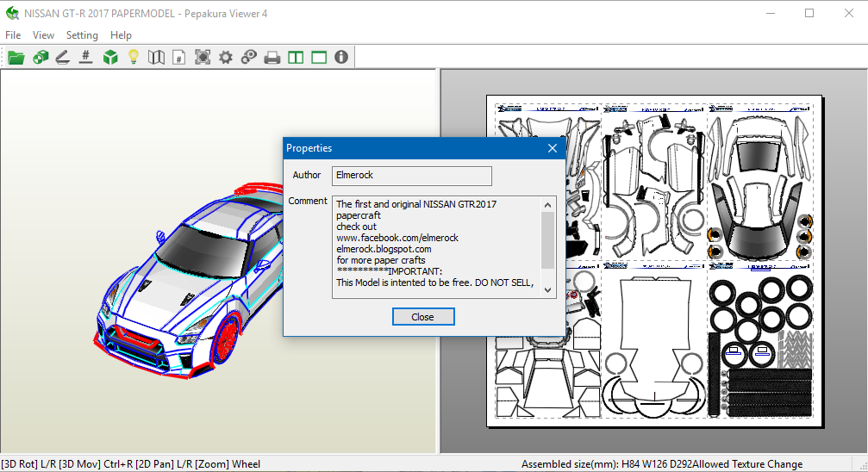The height and width of the screenshot is (472, 868).
Task: Open settings with the gear icon
Action: pos(226,57)
